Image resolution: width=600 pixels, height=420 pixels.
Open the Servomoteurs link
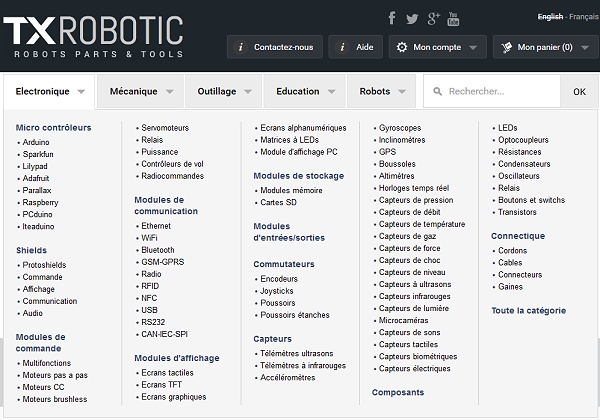[x=165, y=128]
